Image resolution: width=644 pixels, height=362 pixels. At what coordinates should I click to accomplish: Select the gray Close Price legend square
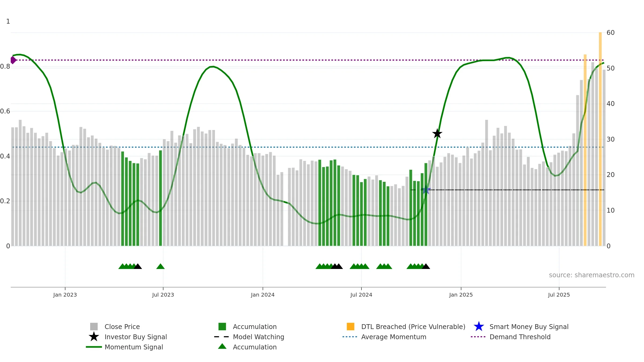pyautogui.click(x=94, y=327)
